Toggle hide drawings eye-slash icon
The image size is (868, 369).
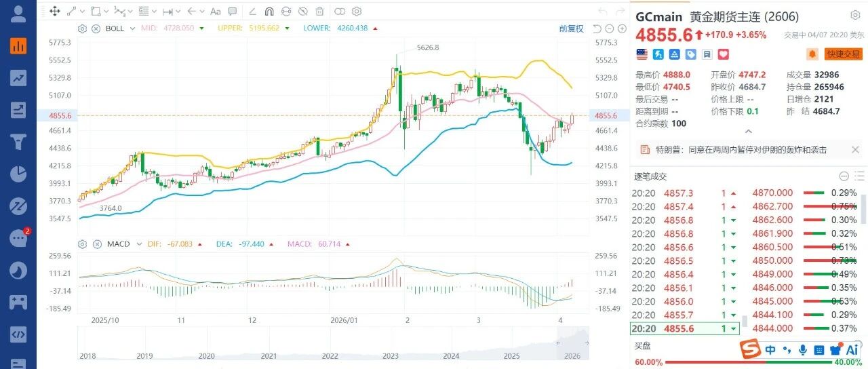tap(302, 12)
